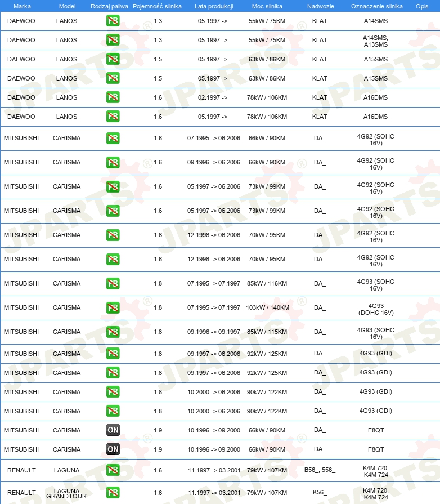The height and width of the screenshot is (504, 440).
Task: Click petrol icon in Carisma 103kW / 140KM row
Action: coord(113,307)
